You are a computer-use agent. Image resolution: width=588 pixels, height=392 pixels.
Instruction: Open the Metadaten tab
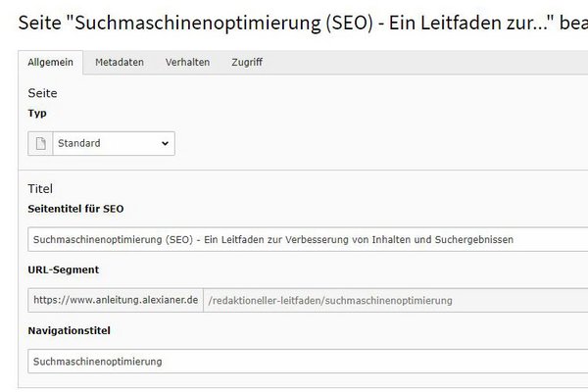120,63
